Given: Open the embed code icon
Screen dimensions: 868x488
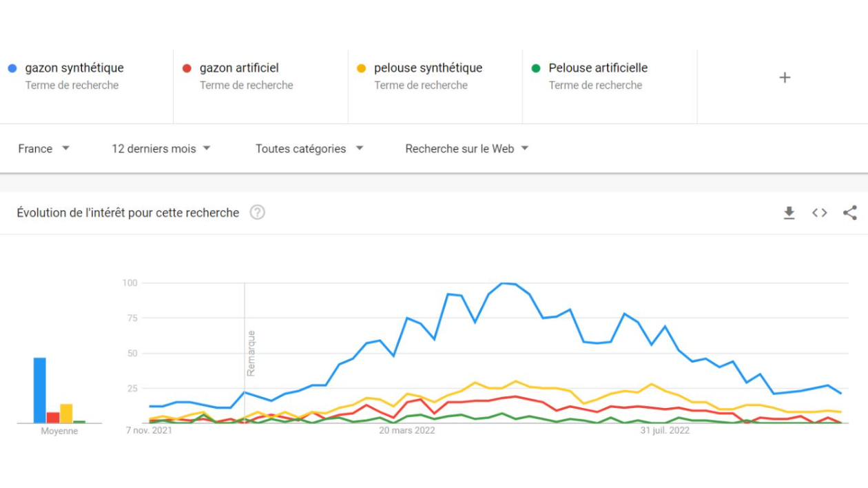Looking at the screenshot, I should click(819, 213).
